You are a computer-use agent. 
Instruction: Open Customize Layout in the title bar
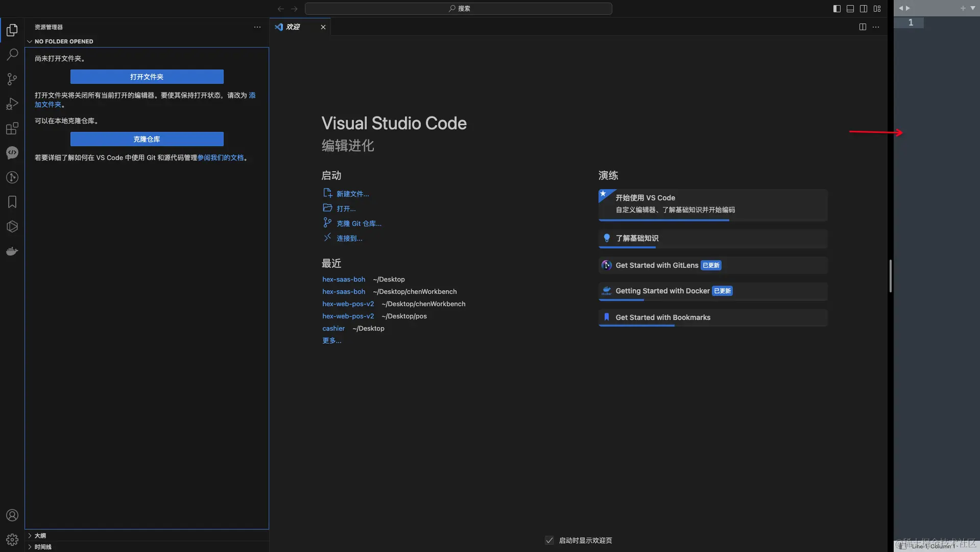[x=877, y=9]
